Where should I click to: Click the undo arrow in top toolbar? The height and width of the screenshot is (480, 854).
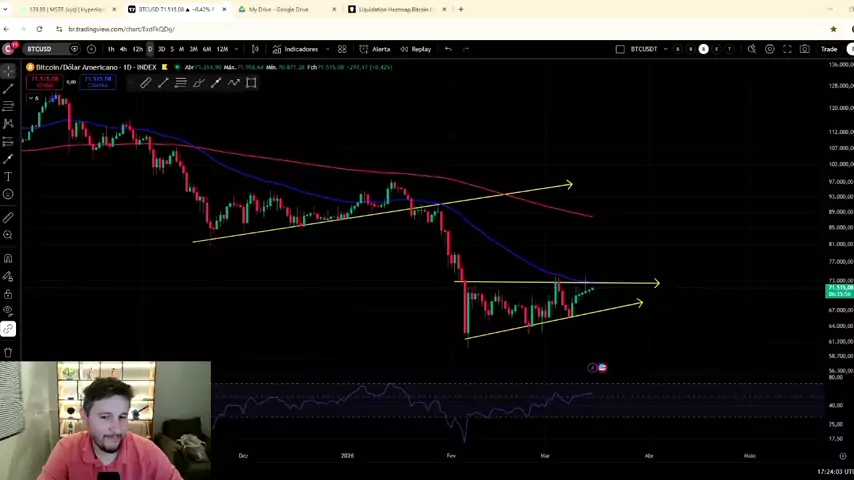pyautogui.click(x=448, y=49)
